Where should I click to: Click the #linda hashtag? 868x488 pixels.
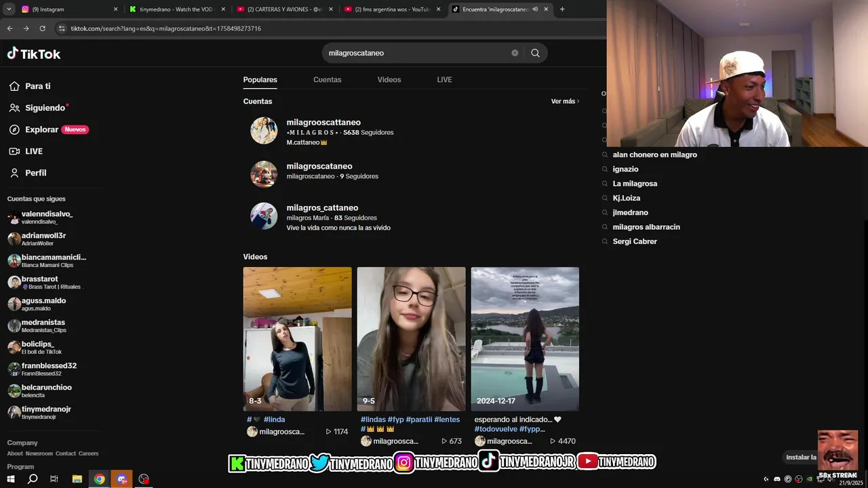[275, 420]
